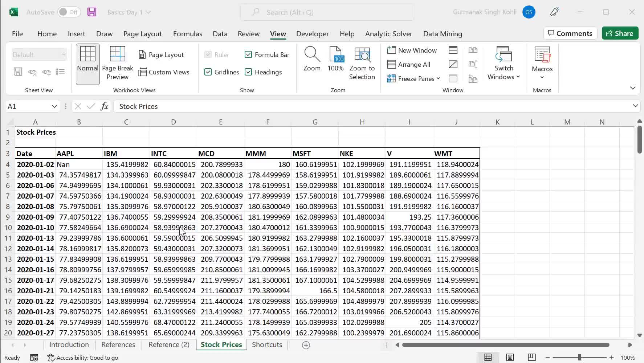Open the Data ribbon tab

[x=220, y=34]
